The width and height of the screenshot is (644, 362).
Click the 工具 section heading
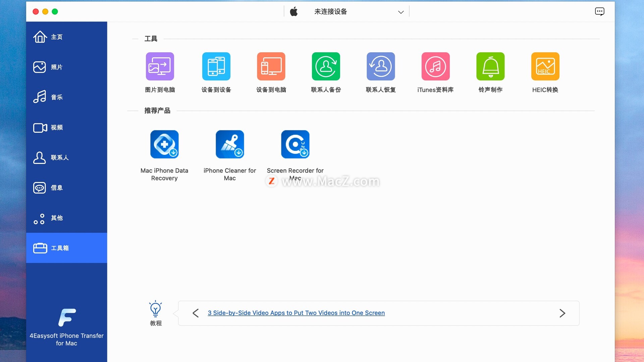[x=151, y=39]
